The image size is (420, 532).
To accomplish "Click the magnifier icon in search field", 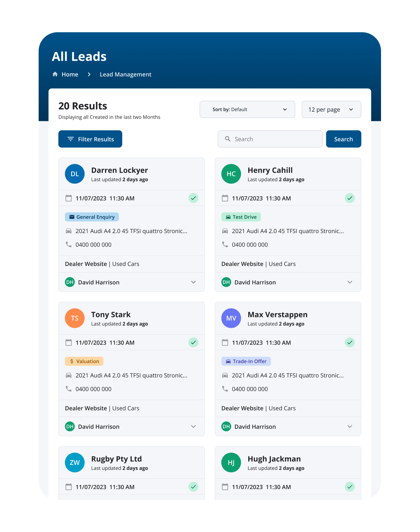I will (228, 139).
